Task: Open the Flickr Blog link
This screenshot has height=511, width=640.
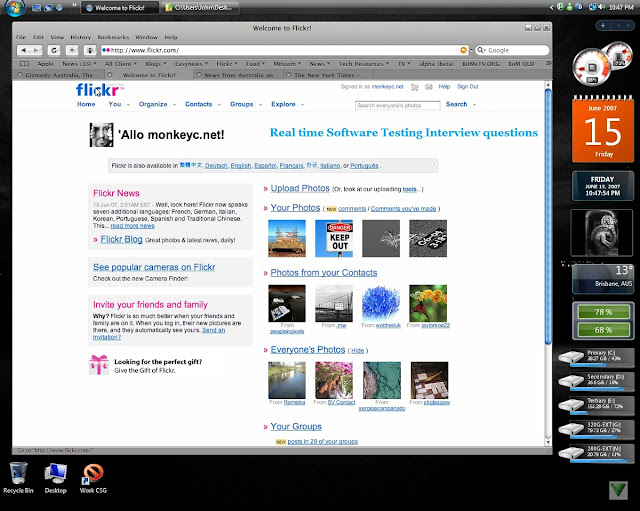Action: click(x=122, y=240)
